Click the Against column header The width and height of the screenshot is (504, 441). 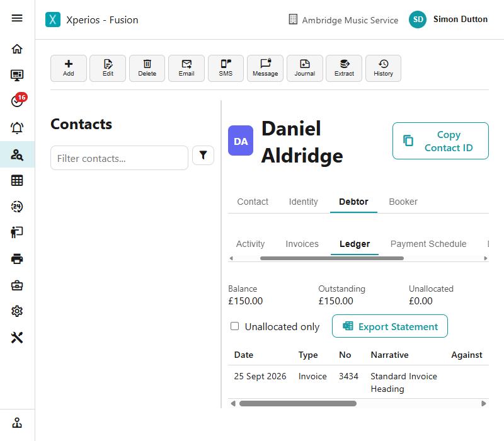tap(467, 355)
